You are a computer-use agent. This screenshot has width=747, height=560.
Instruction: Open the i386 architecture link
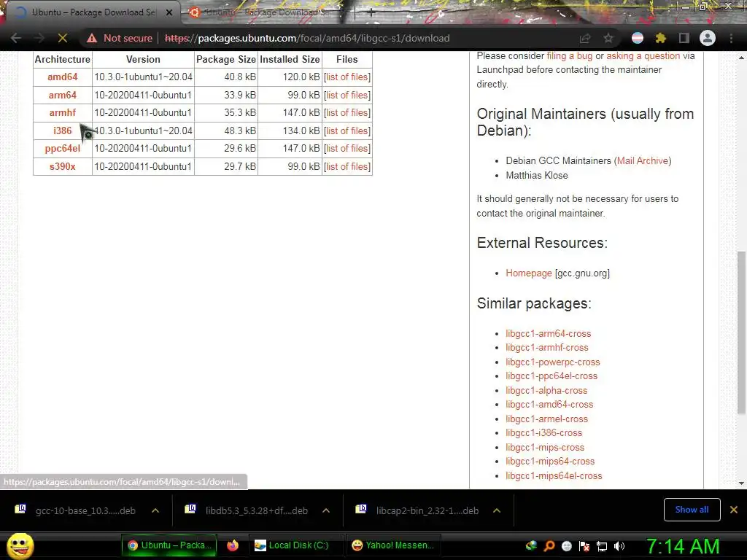63,131
